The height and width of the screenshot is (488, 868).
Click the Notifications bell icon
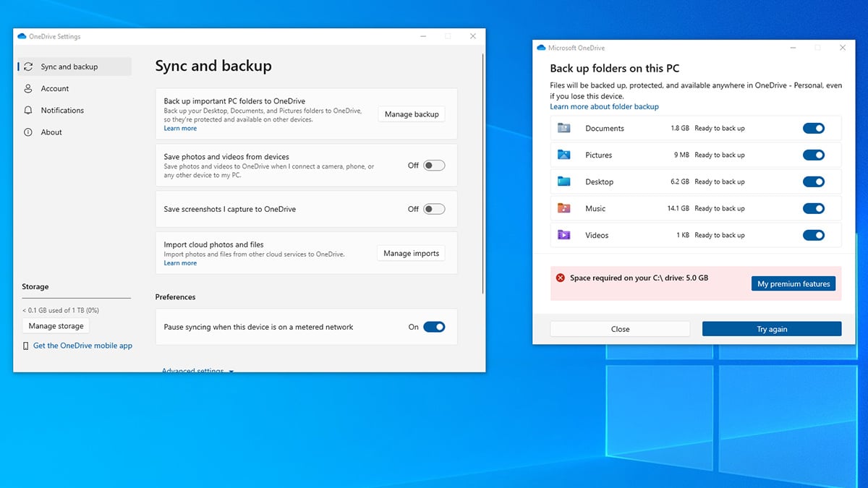28,110
